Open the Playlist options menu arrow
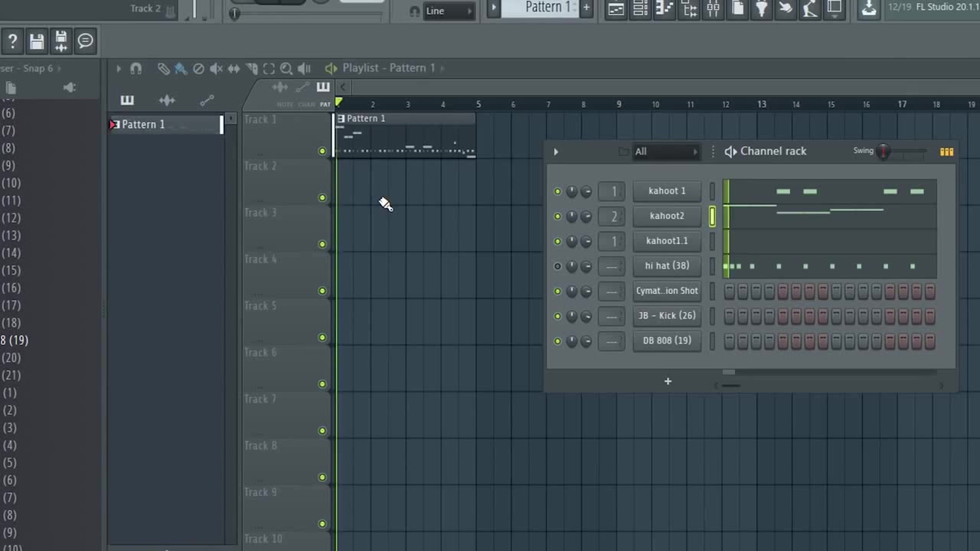The width and height of the screenshot is (980, 551). click(119, 68)
